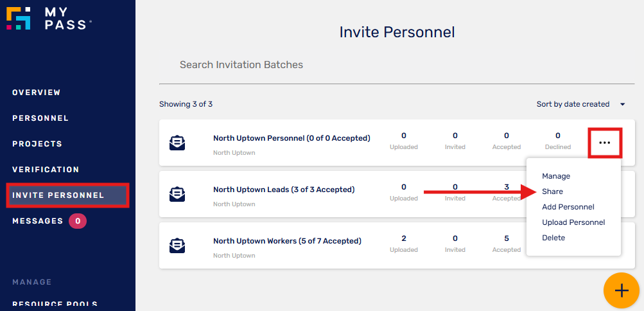Screen dimensions: 644x311
Task: Open the three-dot menu for North Uptown Personnel
Action: click(605, 143)
